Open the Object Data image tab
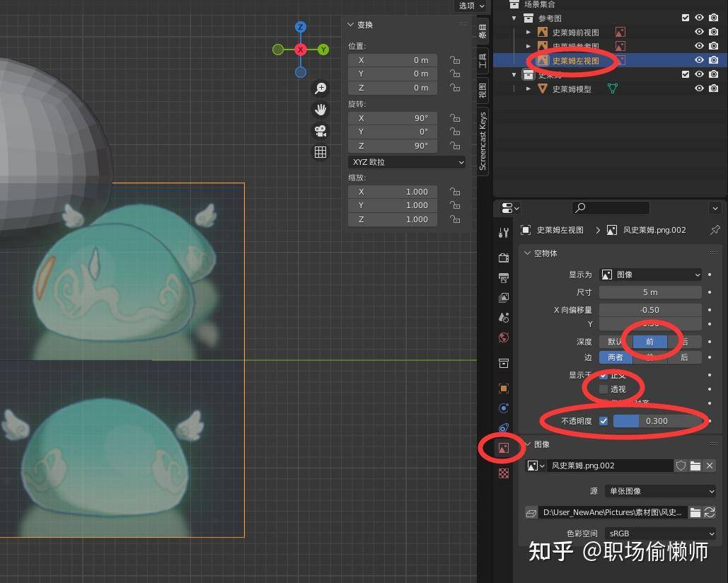Image resolution: width=728 pixels, height=583 pixels. (504, 448)
